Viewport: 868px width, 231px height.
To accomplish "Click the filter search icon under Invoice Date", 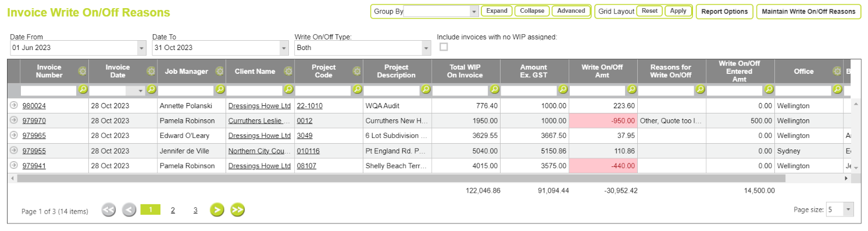I will point(151,90).
